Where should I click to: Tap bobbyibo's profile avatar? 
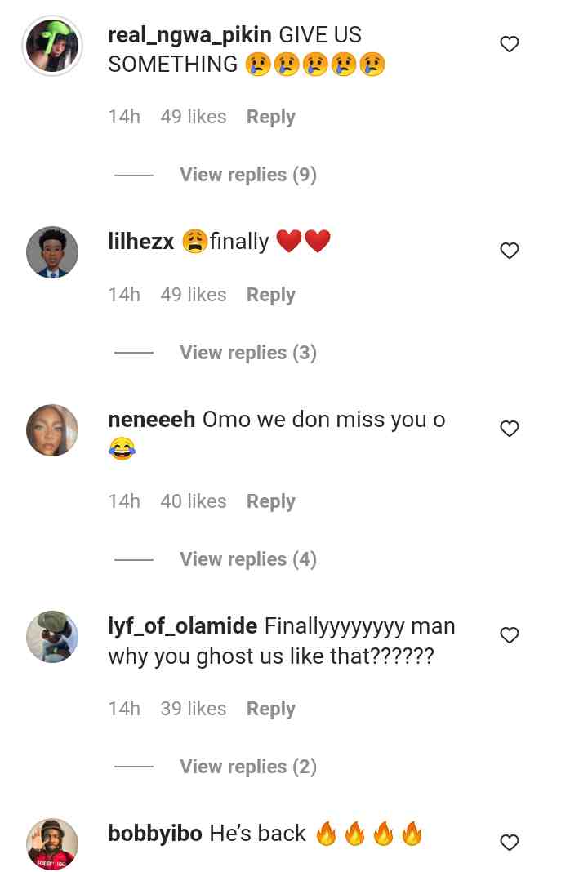[52, 843]
